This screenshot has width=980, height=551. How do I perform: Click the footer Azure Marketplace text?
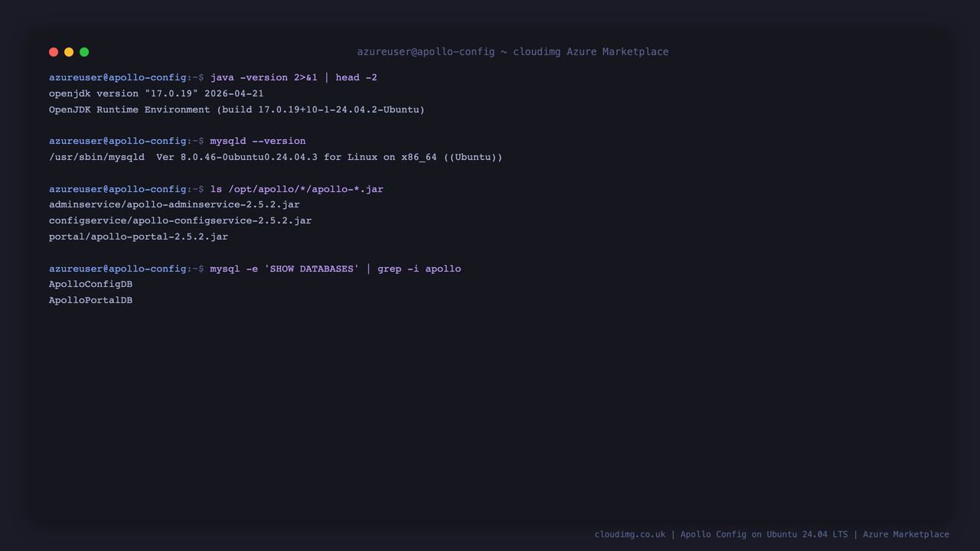(906, 534)
